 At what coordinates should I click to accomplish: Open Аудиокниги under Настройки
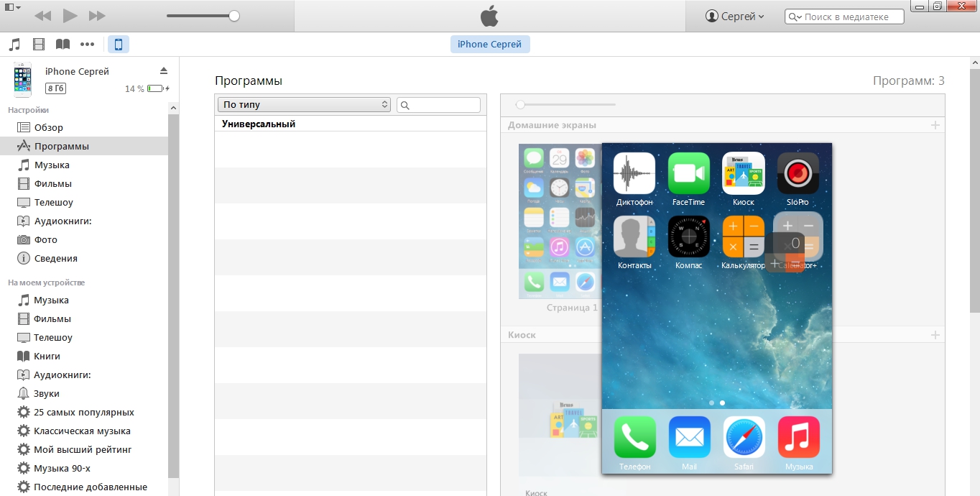(x=84, y=221)
